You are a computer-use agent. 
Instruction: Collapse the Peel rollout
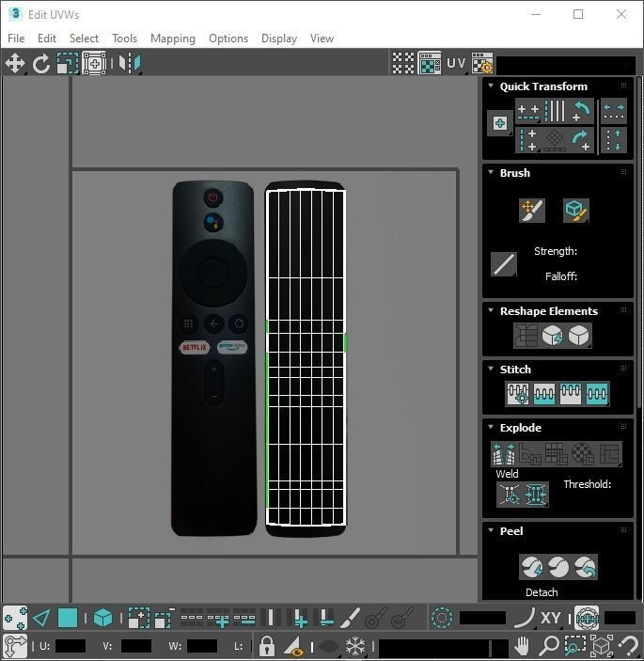coord(491,530)
